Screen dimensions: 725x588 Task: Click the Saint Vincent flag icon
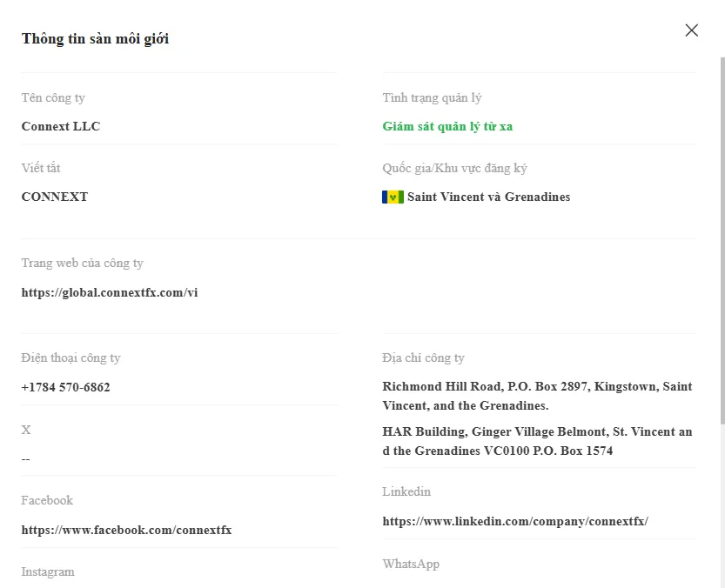click(x=393, y=197)
